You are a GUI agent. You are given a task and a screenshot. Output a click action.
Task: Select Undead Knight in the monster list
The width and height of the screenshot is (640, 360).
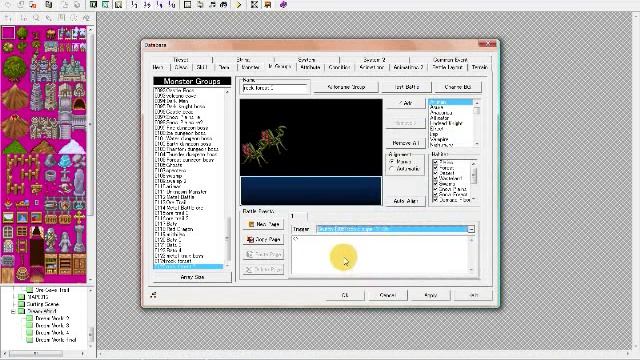(446, 123)
